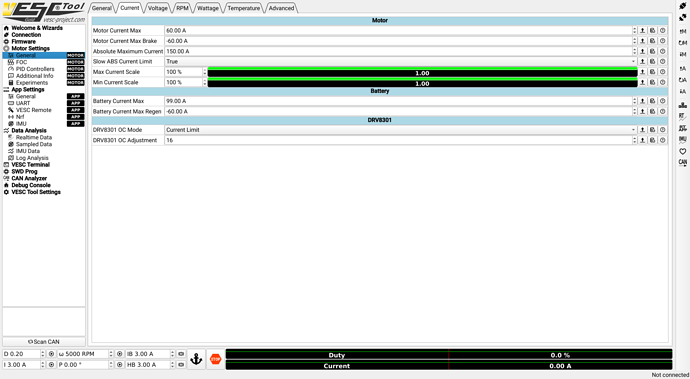
Task: Switch to the General tab
Action: coord(102,8)
